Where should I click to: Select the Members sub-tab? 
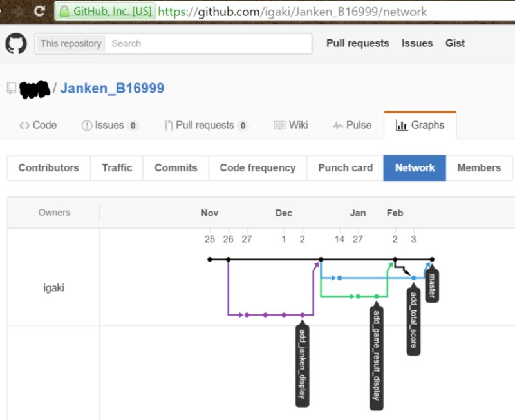[x=480, y=167]
